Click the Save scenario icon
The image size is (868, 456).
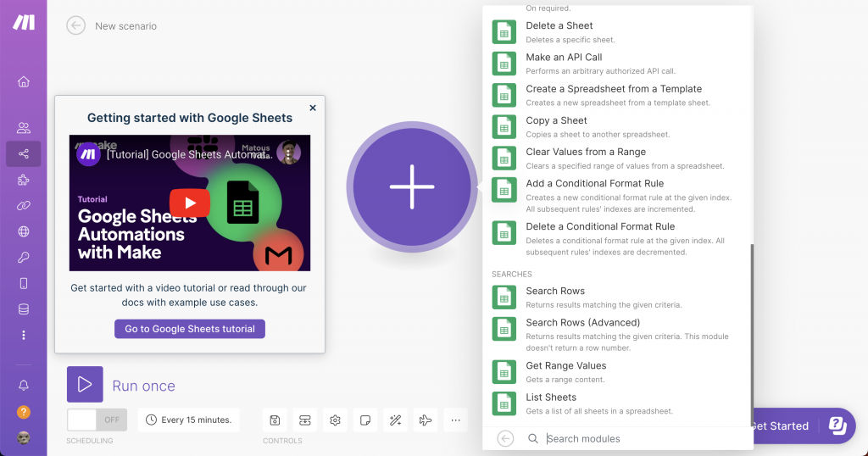point(275,420)
